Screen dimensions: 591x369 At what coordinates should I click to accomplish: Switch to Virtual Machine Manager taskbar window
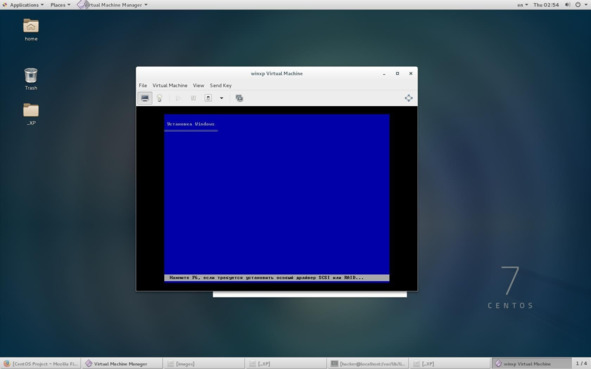(x=122, y=364)
